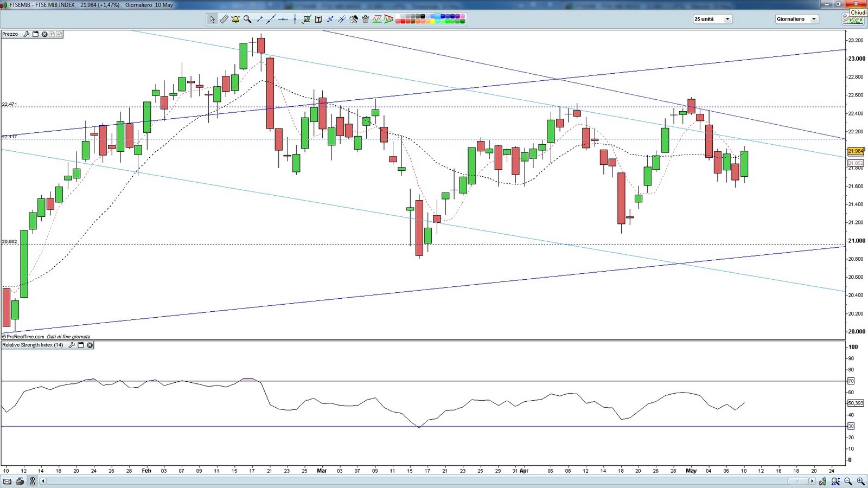Pick the white color swatch
868x488 pixels.
point(398,16)
